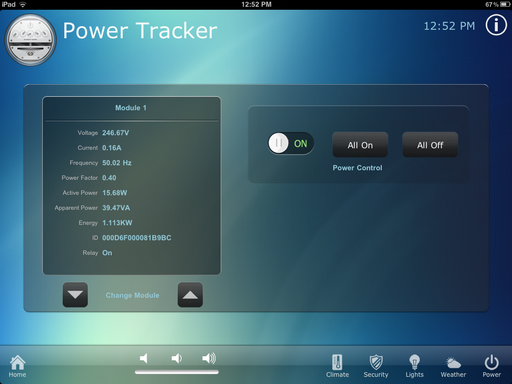512x384 pixels.
Task: Click the Change Module label
Action: 132,295
